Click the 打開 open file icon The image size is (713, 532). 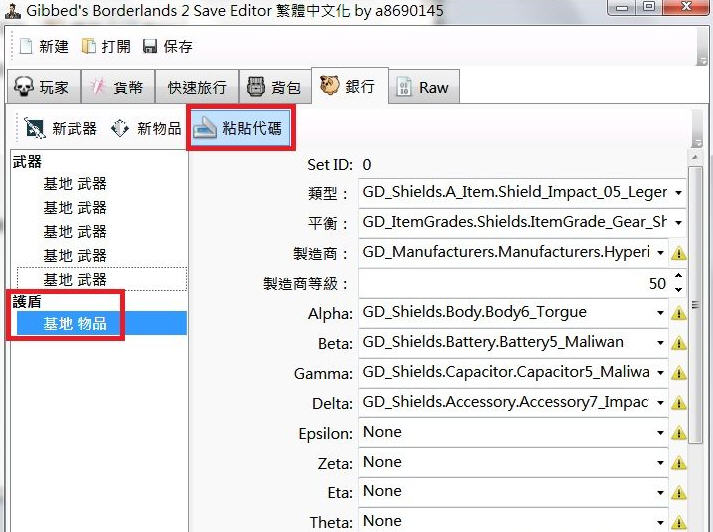[89, 46]
